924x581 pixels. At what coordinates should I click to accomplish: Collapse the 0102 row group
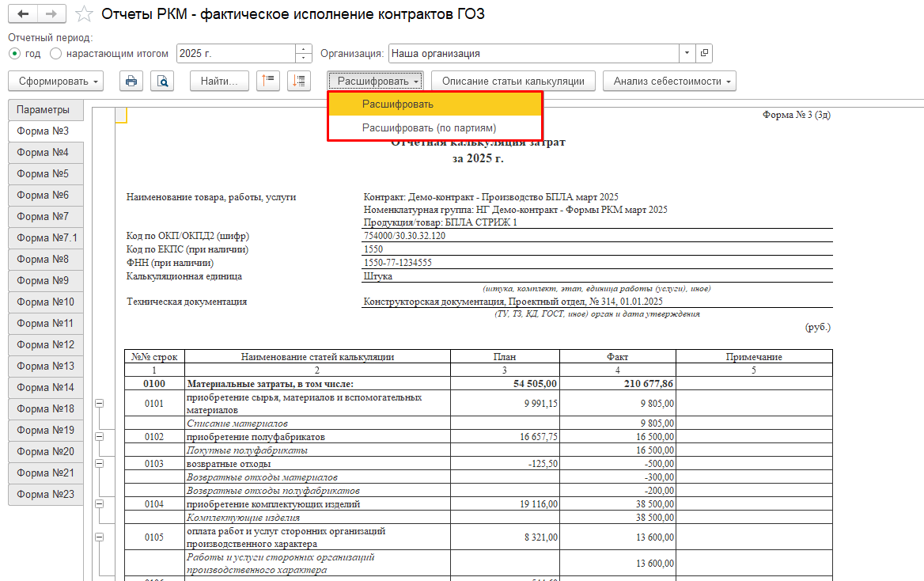[x=100, y=437]
